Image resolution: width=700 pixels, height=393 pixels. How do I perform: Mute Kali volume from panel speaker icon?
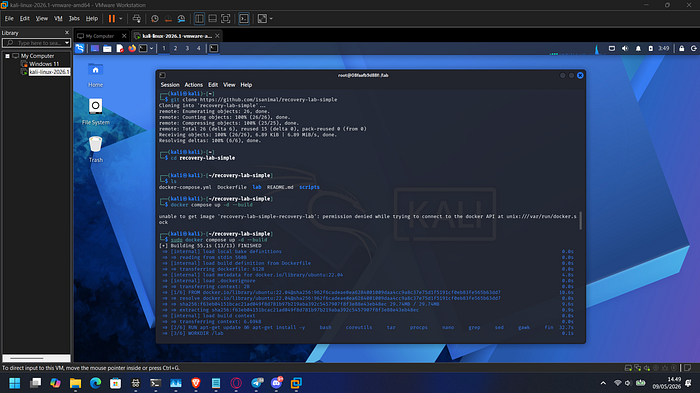625,48
